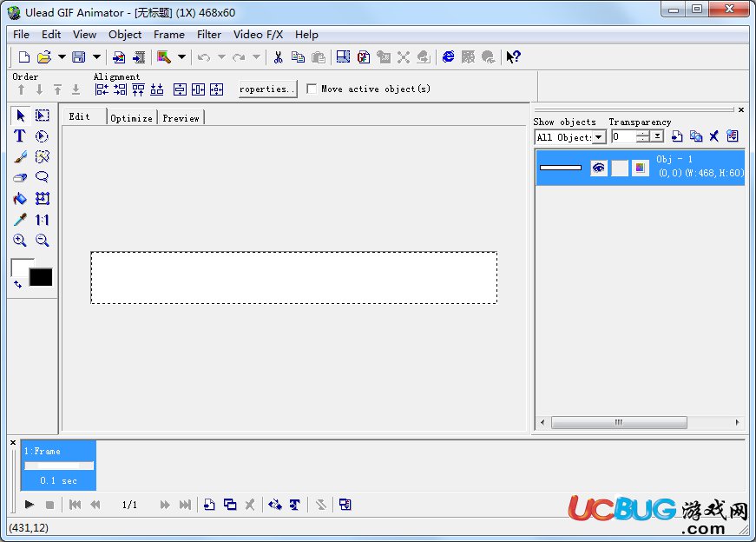Viewport: 756px width, 542px height.
Task: Select the Fill bucket tool
Action: [20, 198]
